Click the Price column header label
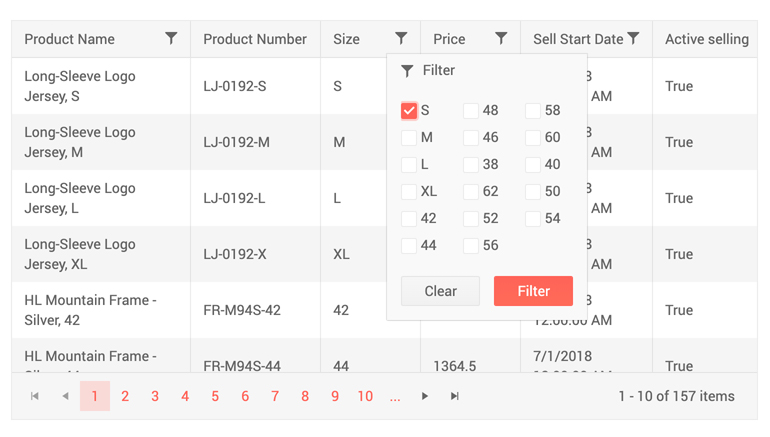Screen dimensions: 770x437 click(449, 39)
